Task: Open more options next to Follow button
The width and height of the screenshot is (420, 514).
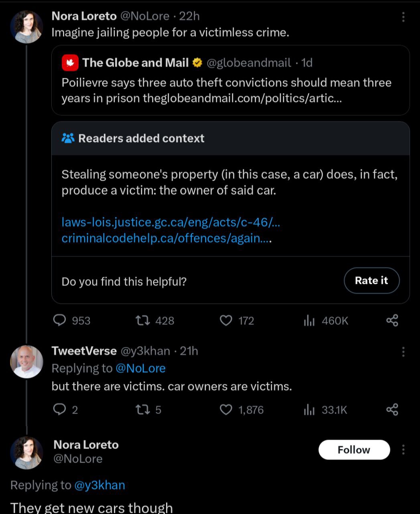Action: tap(403, 450)
